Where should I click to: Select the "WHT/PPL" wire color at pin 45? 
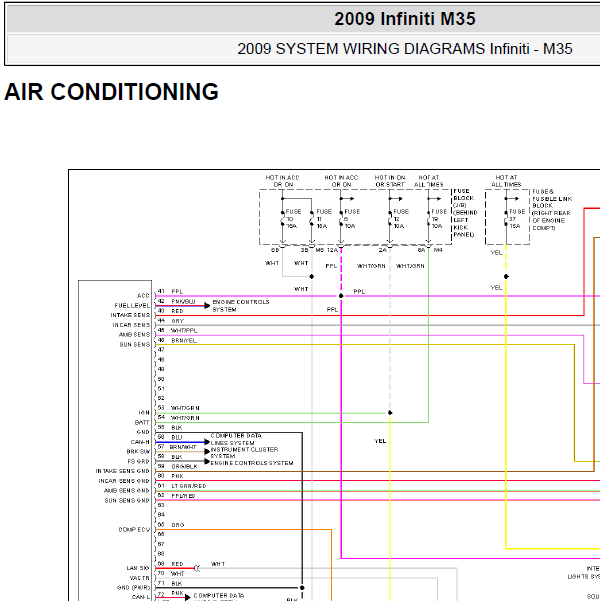click(184, 330)
